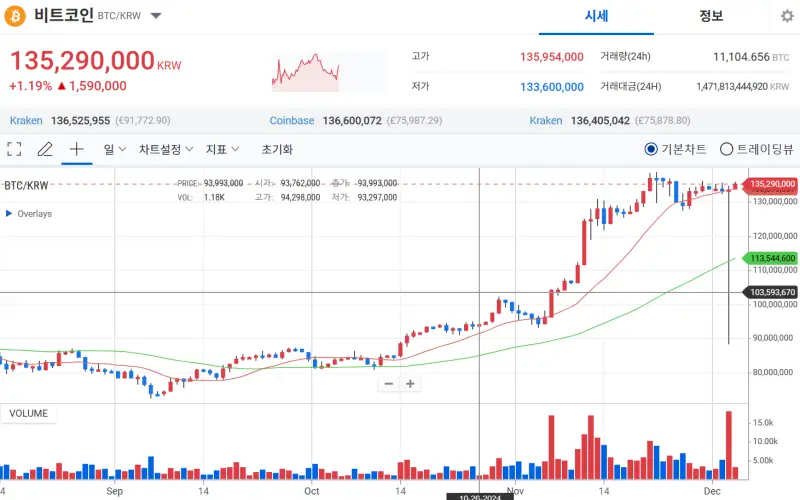Screen dimensions: 800x500
Task: Click the 15.0k volume axis label
Action: 763,422
